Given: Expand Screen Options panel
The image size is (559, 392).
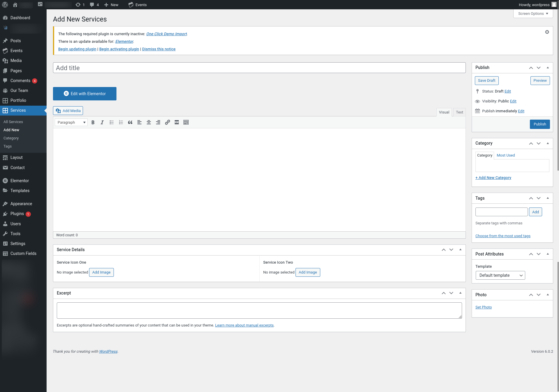Looking at the screenshot, I should pos(533,14).
